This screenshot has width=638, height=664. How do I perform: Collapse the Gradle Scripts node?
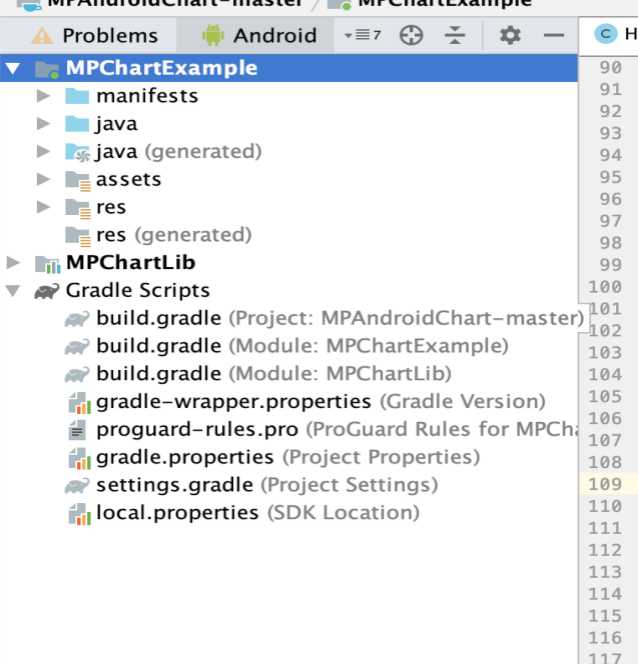point(13,290)
